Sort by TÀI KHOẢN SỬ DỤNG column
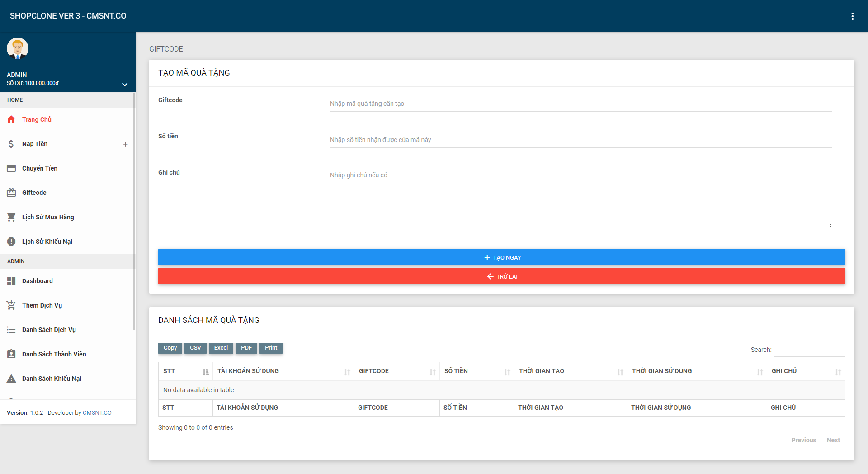This screenshot has width=868, height=474. [x=283, y=371]
